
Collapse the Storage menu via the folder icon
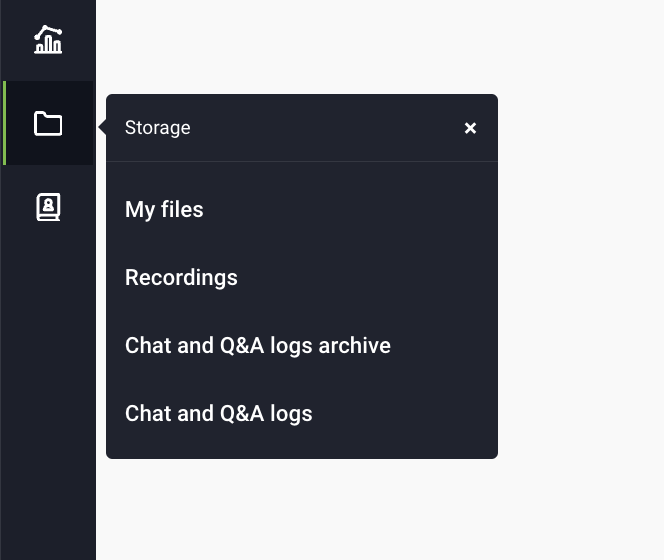point(48,123)
